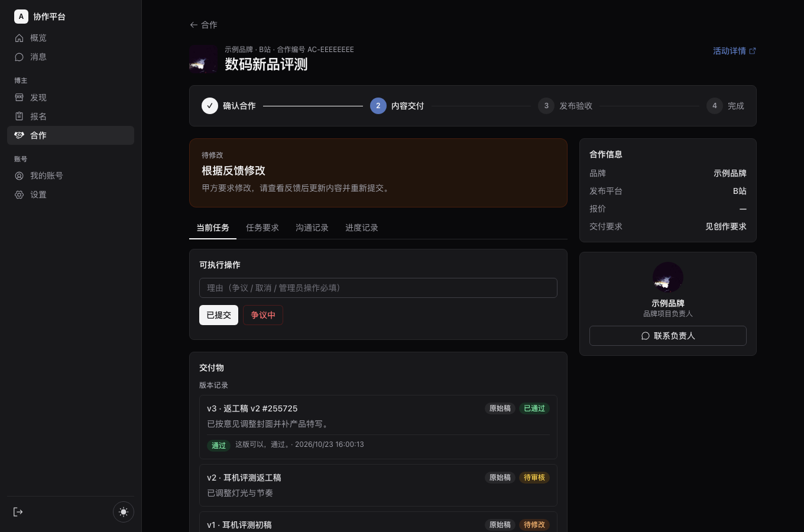Open the 活动详情 link
The image size is (804, 532).
pyautogui.click(x=734, y=51)
